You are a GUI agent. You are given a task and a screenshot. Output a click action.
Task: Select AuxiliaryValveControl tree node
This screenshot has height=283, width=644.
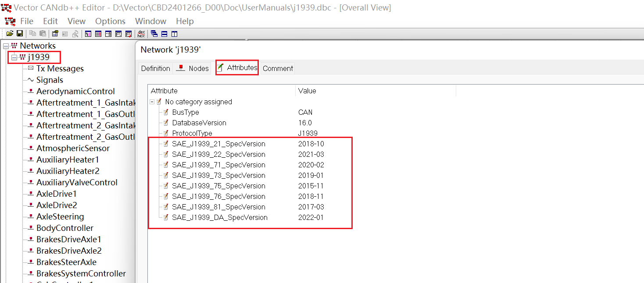77,182
